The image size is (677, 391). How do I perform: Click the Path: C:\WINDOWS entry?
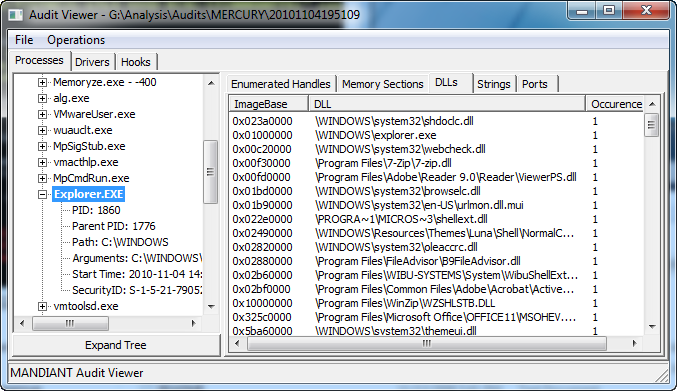click(120, 242)
